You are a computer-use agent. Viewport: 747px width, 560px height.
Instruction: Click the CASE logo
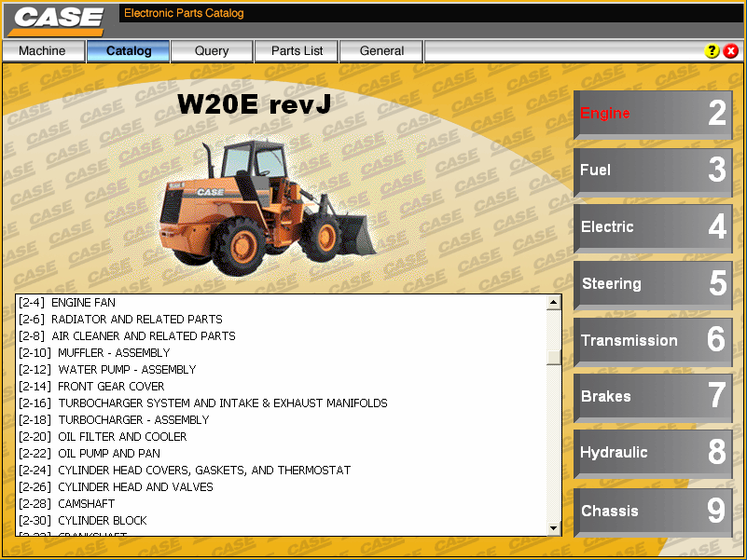pos(58,20)
